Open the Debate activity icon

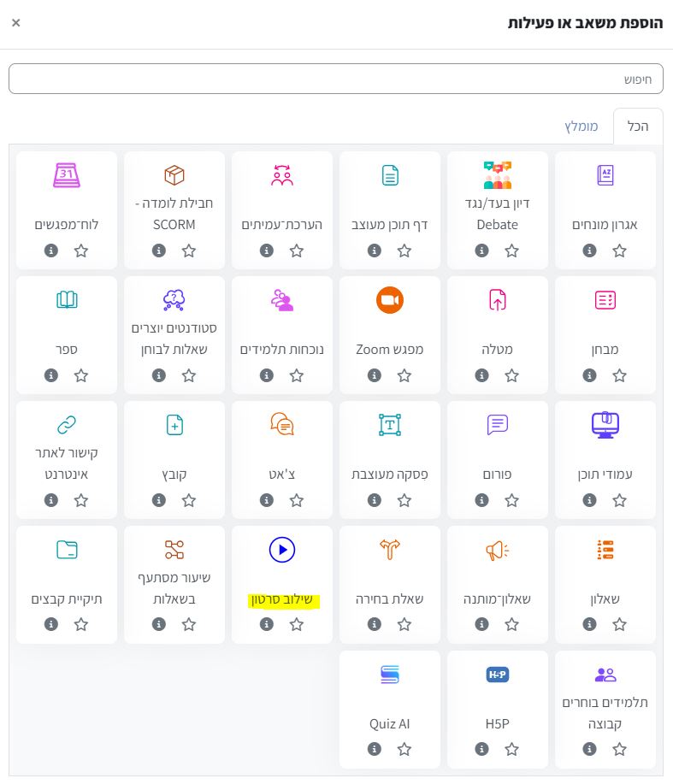(x=498, y=175)
